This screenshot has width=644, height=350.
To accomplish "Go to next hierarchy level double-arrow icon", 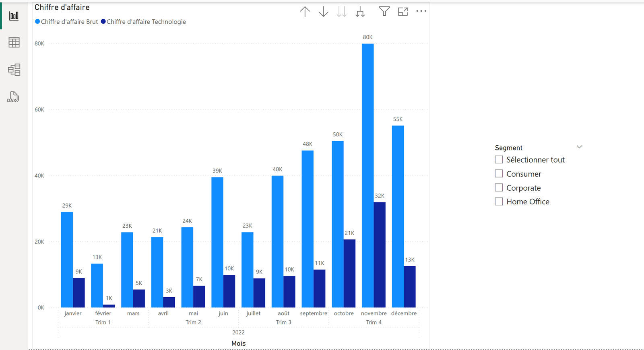I will [342, 12].
